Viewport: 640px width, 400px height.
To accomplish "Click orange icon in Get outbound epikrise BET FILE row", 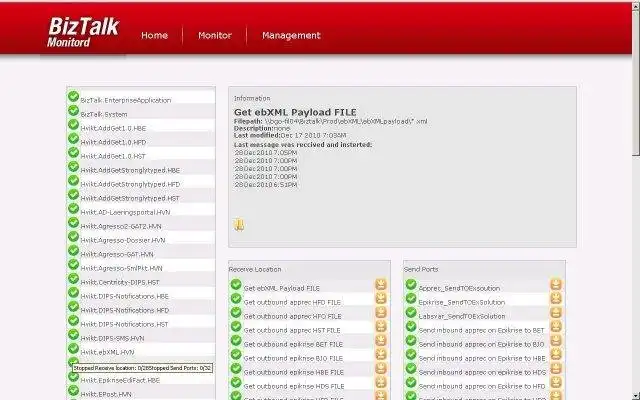I will [x=381, y=340].
